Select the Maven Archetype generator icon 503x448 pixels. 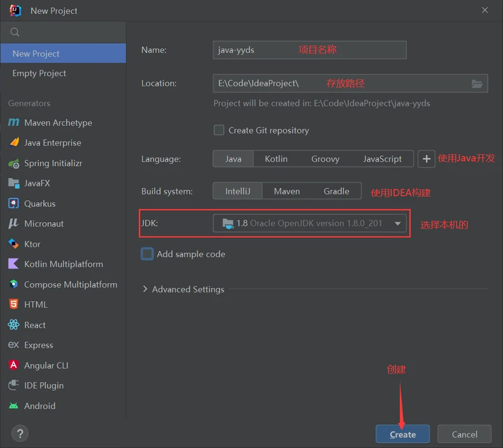click(x=13, y=123)
